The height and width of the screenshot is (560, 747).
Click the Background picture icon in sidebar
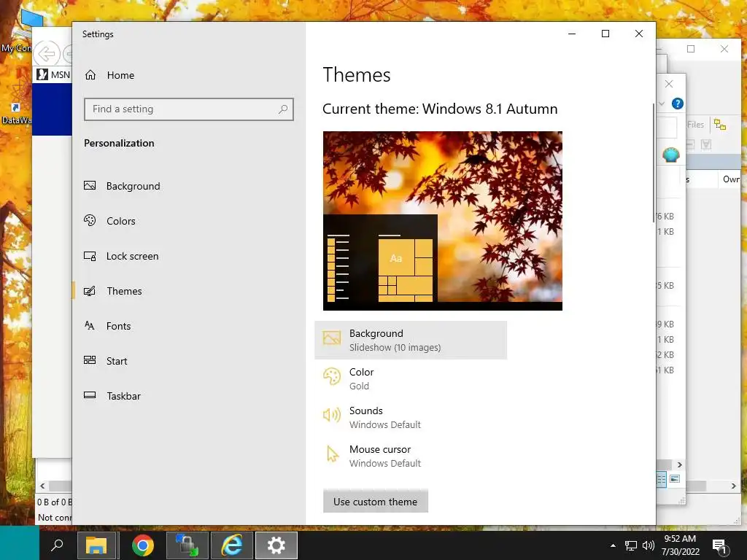coord(90,186)
